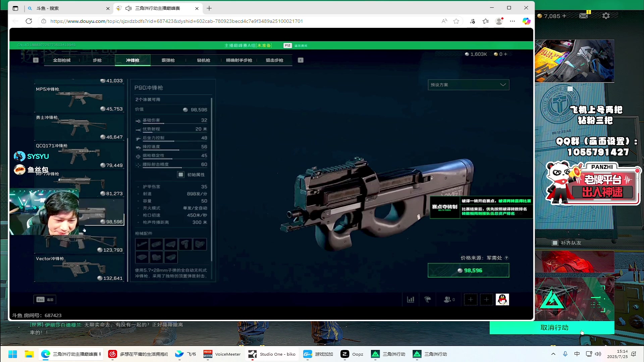Open the game settings gear icon
Image resolution: width=644 pixels, height=362 pixels.
[x=606, y=16]
